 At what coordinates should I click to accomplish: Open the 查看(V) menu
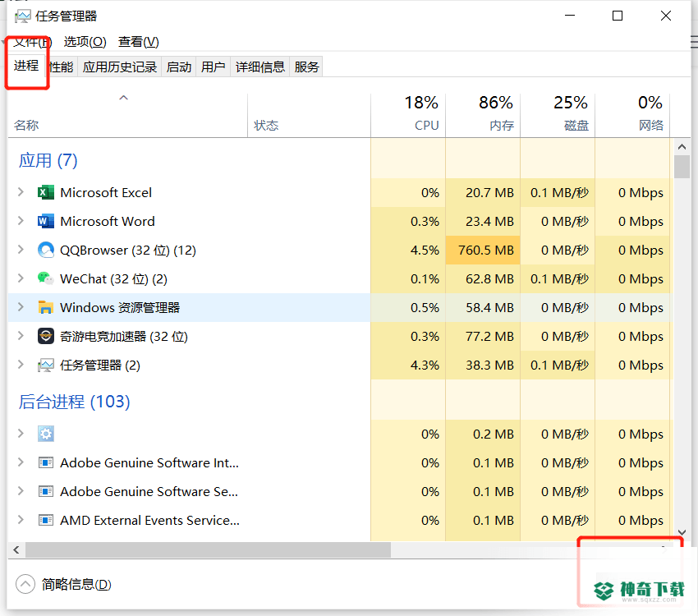[139, 42]
